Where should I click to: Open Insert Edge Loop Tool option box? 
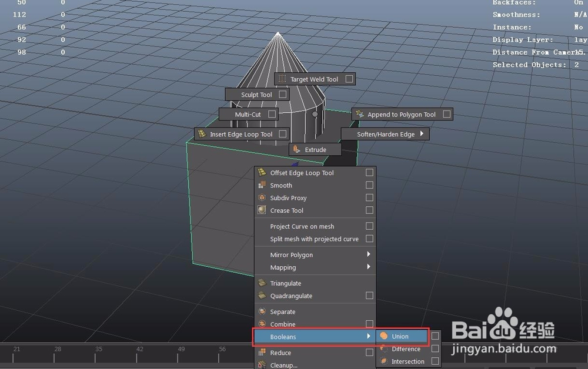pos(283,133)
